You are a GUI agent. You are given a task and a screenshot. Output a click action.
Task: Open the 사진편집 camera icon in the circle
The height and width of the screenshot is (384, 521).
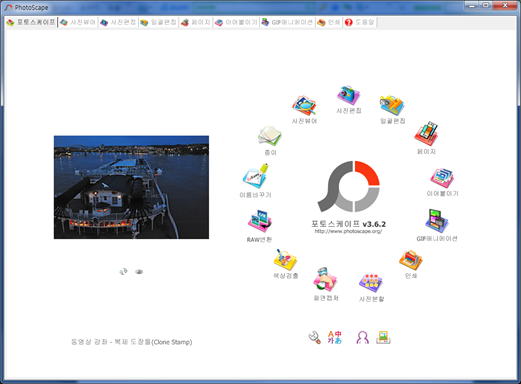point(348,95)
